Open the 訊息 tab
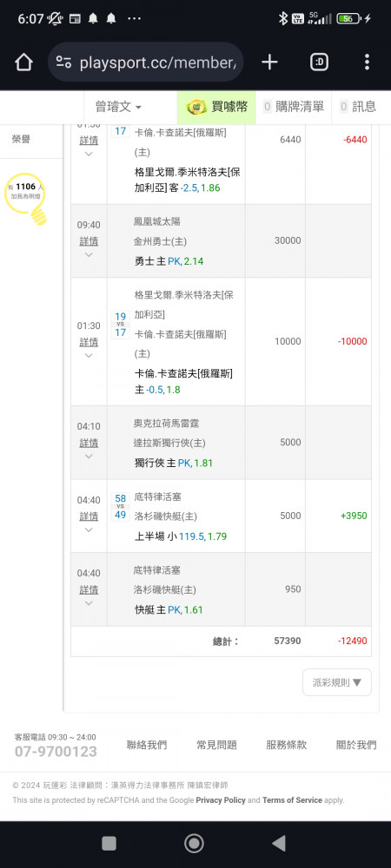The height and width of the screenshot is (868, 391). pos(358,107)
